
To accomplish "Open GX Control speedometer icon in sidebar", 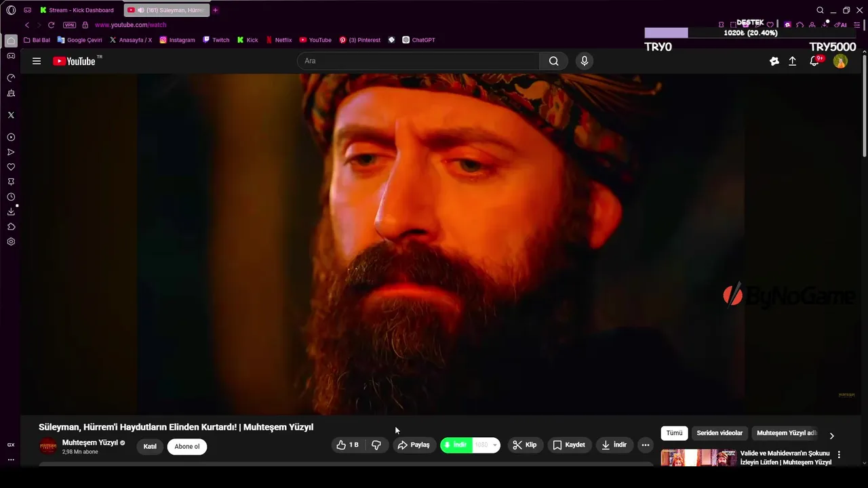I will point(11,78).
